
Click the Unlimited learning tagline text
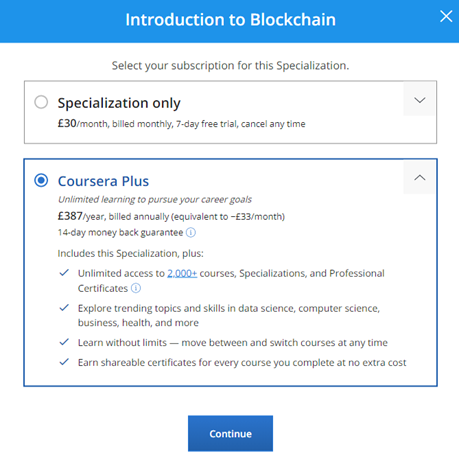point(155,199)
